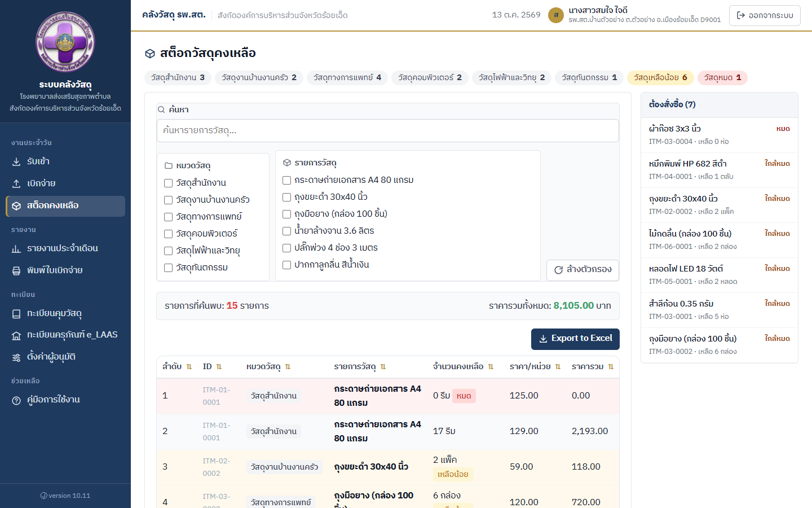The image size is (812, 508).
Task: Check the วัสดุงานบ้านงานครัว category checkbox
Action: (168, 200)
